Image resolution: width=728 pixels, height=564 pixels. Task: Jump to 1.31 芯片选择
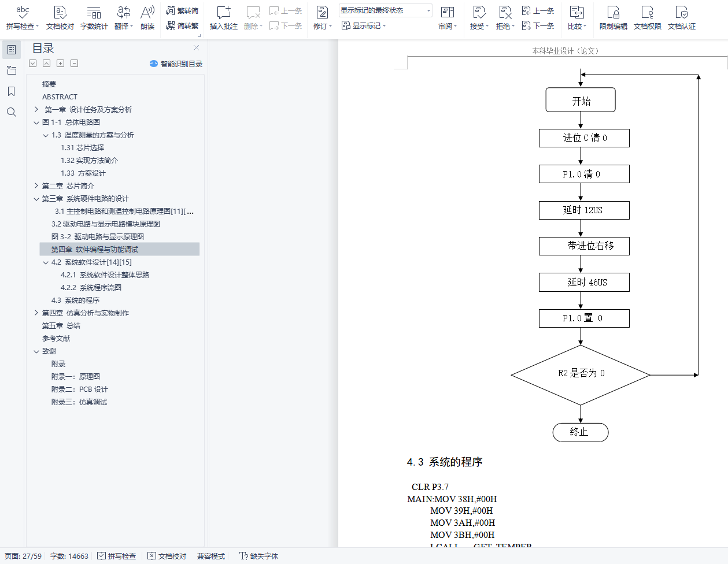tap(83, 147)
